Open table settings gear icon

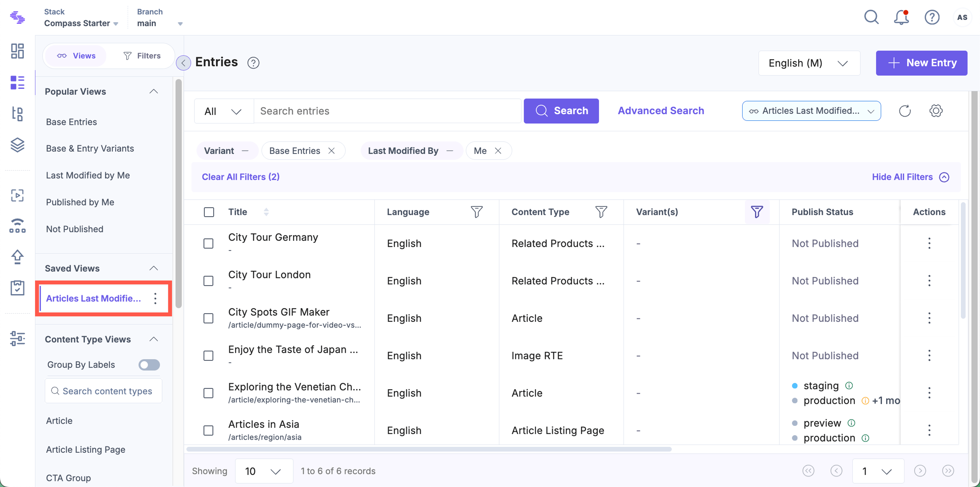(x=936, y=111)
